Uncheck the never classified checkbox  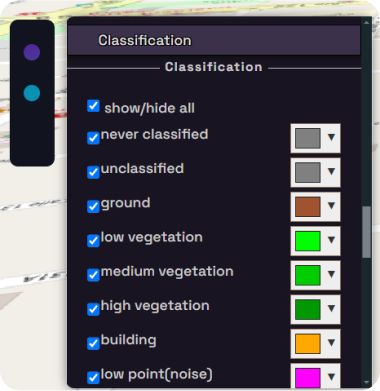coord(93,138)
